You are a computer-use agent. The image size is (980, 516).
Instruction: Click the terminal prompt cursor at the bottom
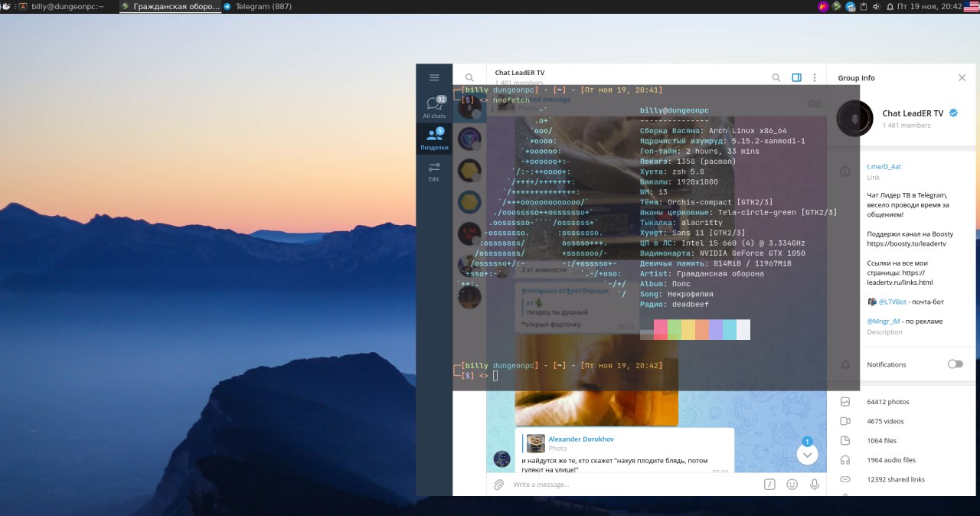pyautogui.click(x=495, y=376)
